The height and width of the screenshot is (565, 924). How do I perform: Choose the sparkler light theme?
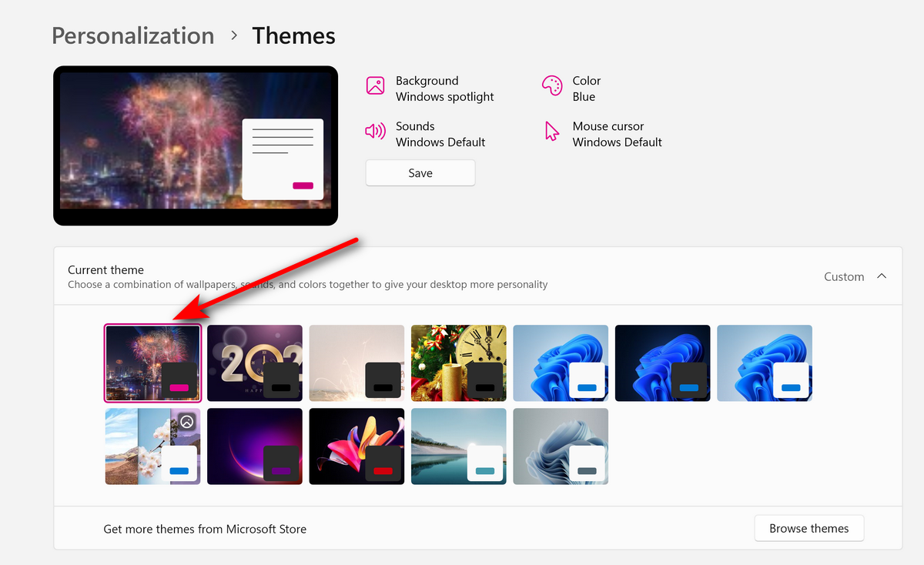pyautogui.click(x=357, y=363)
